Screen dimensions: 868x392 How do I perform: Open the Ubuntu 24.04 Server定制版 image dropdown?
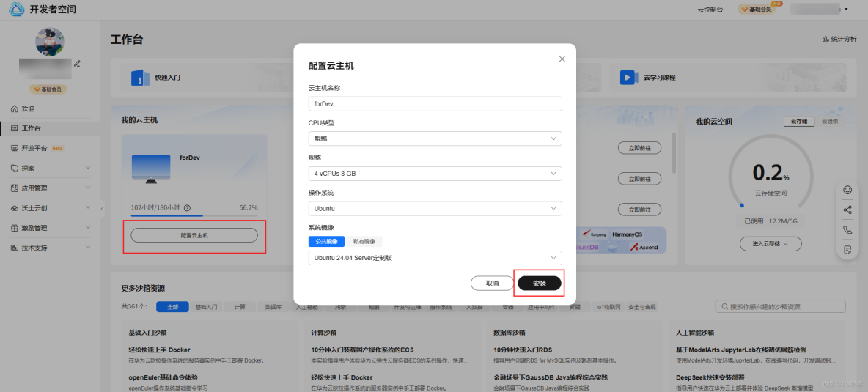click(x=435, y=258)
